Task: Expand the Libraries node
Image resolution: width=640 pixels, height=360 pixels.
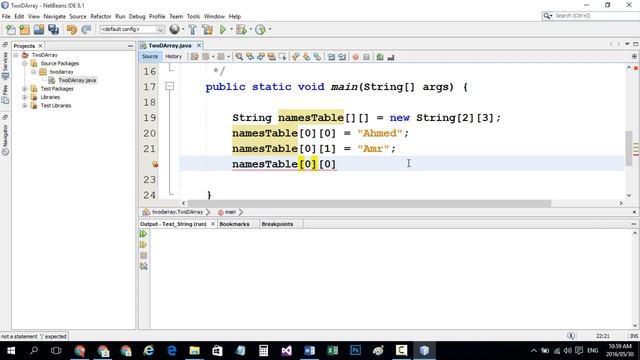Action: (x=24, y=97)
